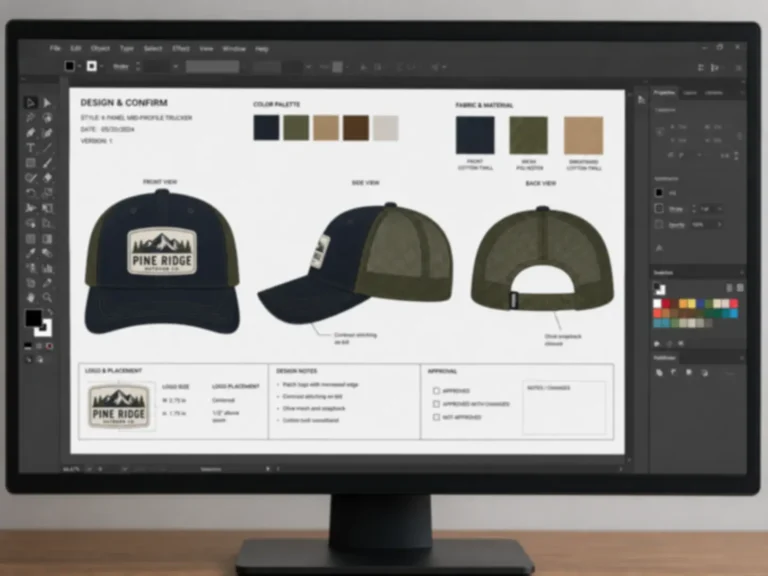Switch to the Layers tab
Image resolution: width=768 pixels, height=576 pixels.
690,93
